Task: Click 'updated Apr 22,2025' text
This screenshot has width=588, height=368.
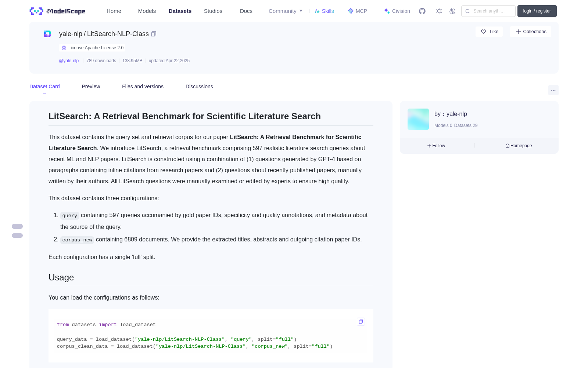Action: pos(169,61)
